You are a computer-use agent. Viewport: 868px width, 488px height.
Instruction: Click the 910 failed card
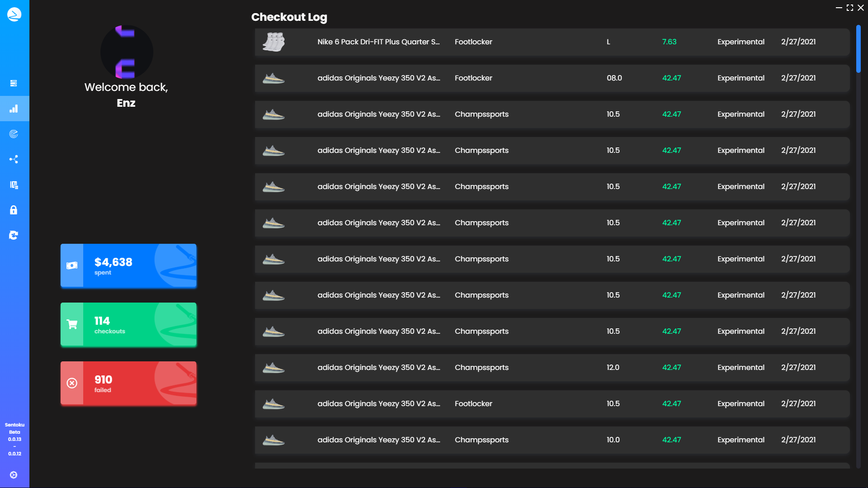128,383
